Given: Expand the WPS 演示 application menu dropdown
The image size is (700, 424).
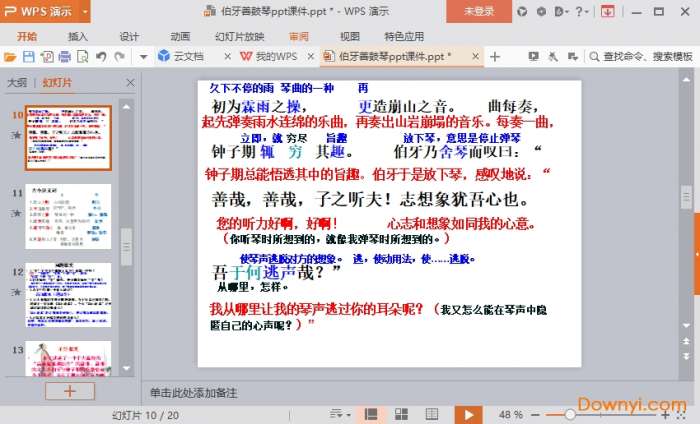Looking at the screenshot, I should point(85,11).
